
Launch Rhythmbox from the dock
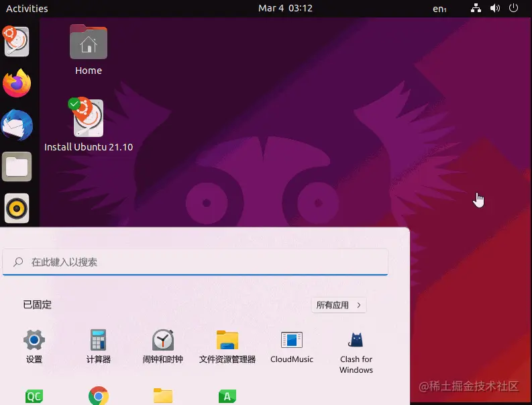point(17,208)
